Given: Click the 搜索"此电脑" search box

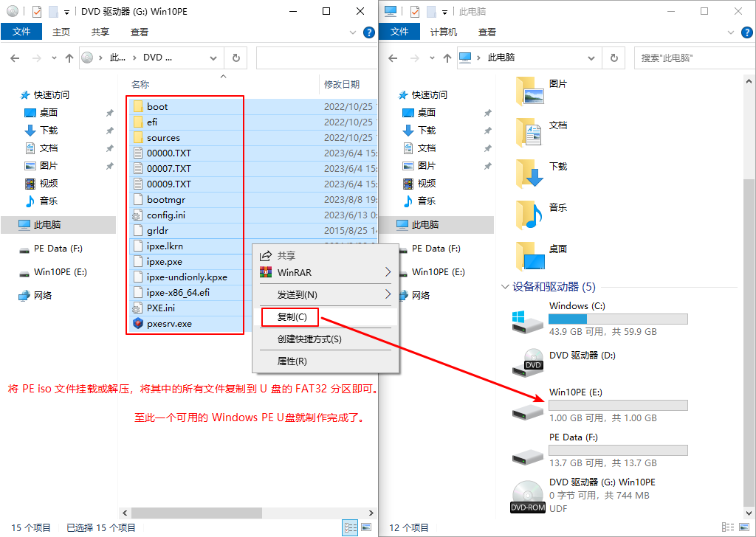Looking at the screenshot, I should point(694,58).
